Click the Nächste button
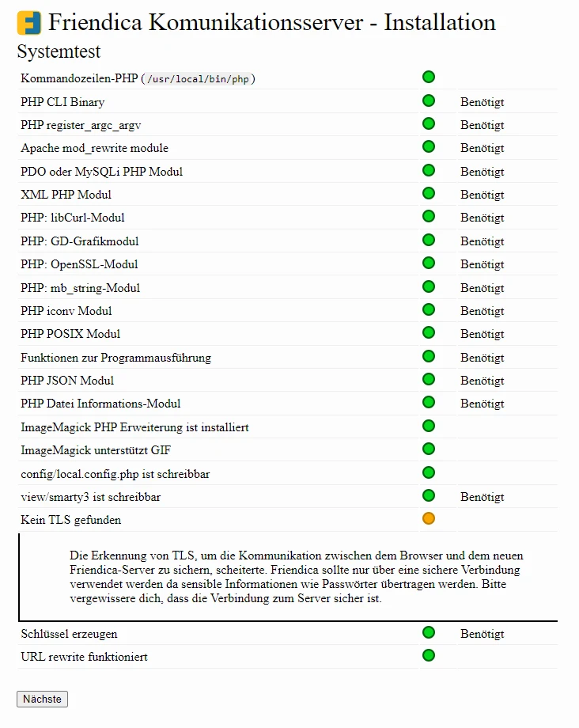 pyautogui.click(x=43, y=699)
